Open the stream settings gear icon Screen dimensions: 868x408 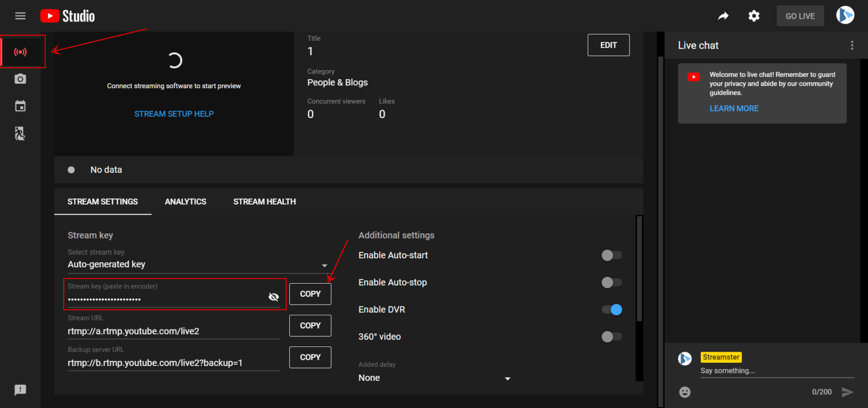[x=754, y=16]
